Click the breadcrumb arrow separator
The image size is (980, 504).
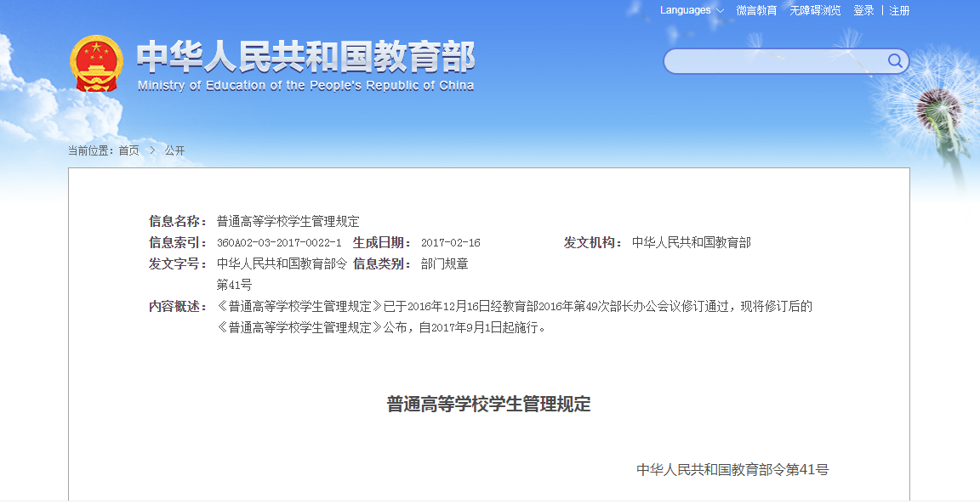(152, 150)
